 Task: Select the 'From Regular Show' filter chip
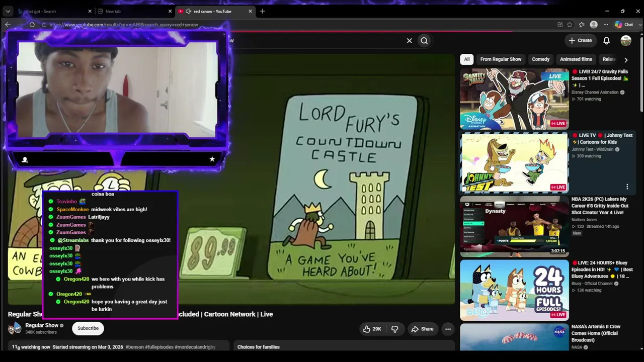[x=501, y=59]
